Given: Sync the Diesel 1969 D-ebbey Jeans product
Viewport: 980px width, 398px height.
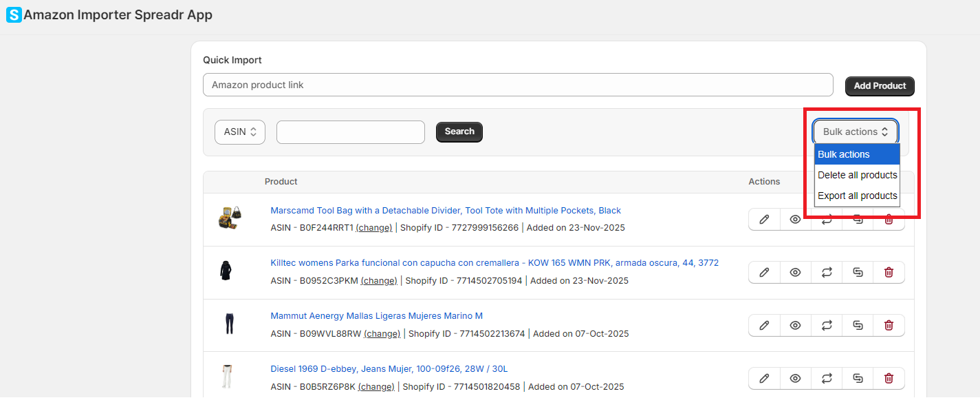Looking at the screenshot, I should tap(827, 378).
